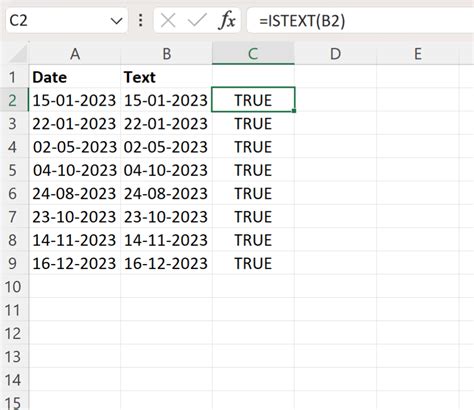Screen dimensions: 474x410
Task: Select column A header
Action: pyautogui.click(x=75, y=54)
